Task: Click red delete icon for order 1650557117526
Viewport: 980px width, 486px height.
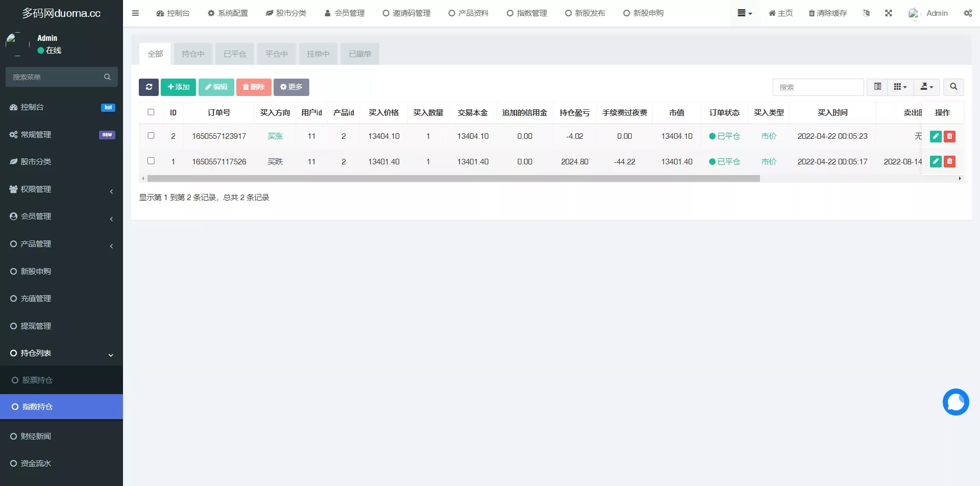Action: tap(949, 162)
